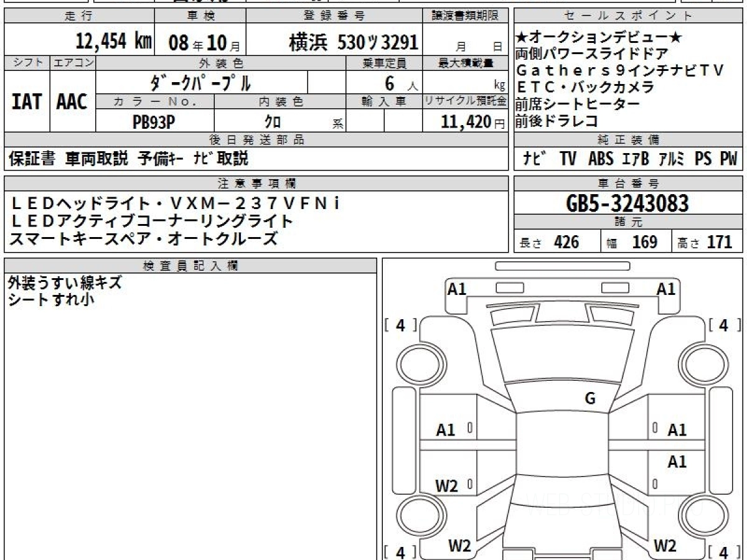Screen dimensions: 747x560
Task: Click the 両側パワースライドドア sales point line
Action: coord(592,54)
